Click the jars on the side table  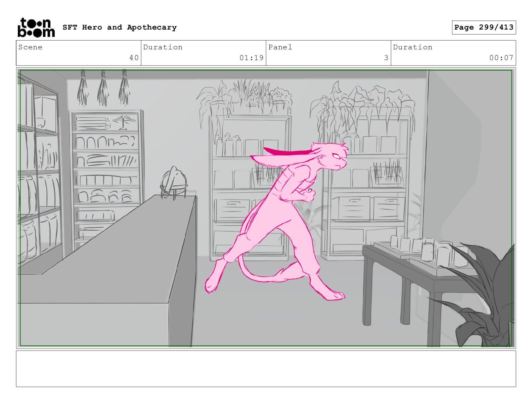pos(427,248)
